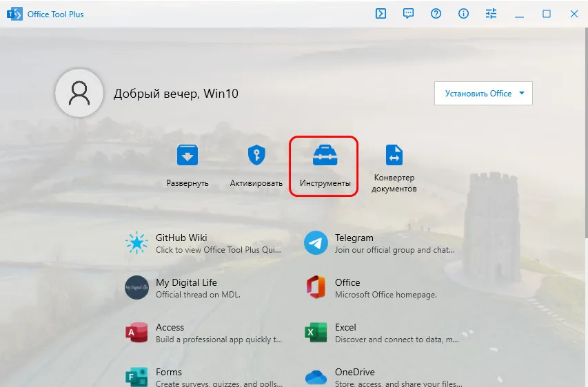
Task: Open the Конвертер документов icon
Action: tap(394, 155)
